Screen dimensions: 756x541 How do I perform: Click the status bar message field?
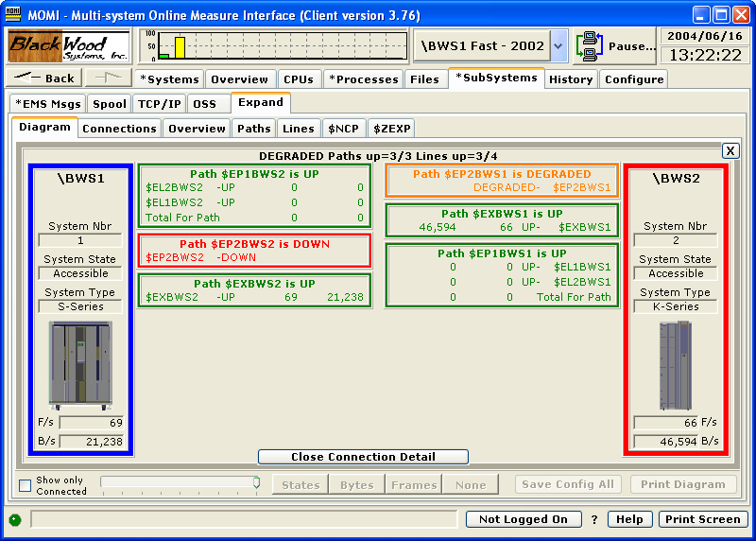tap(244, 519)
